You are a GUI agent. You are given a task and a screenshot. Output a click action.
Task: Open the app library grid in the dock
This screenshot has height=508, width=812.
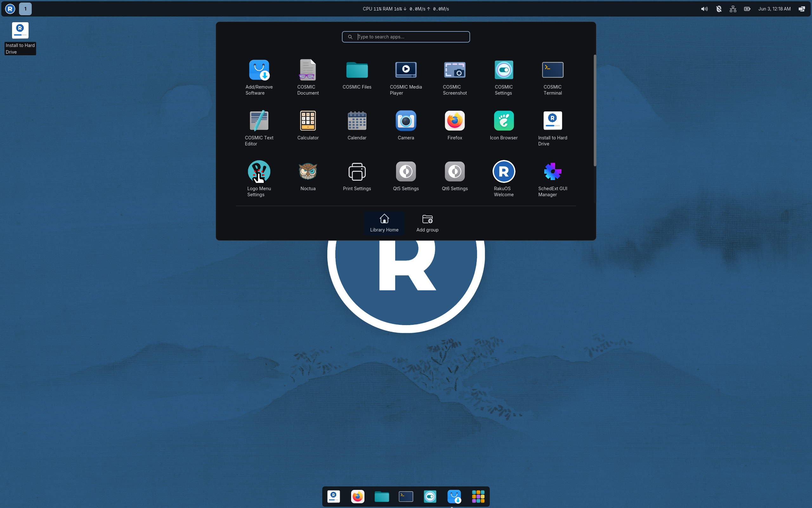click(478, 496)
